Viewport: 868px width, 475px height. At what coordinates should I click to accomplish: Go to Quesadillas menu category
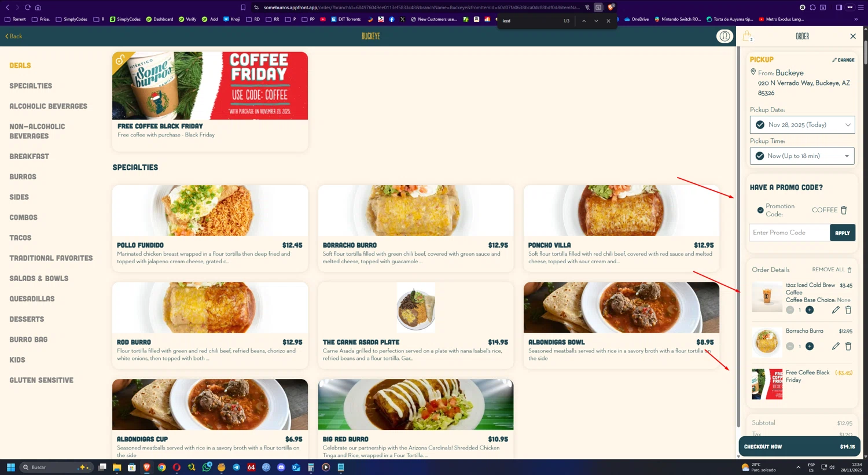pos(32,299)
